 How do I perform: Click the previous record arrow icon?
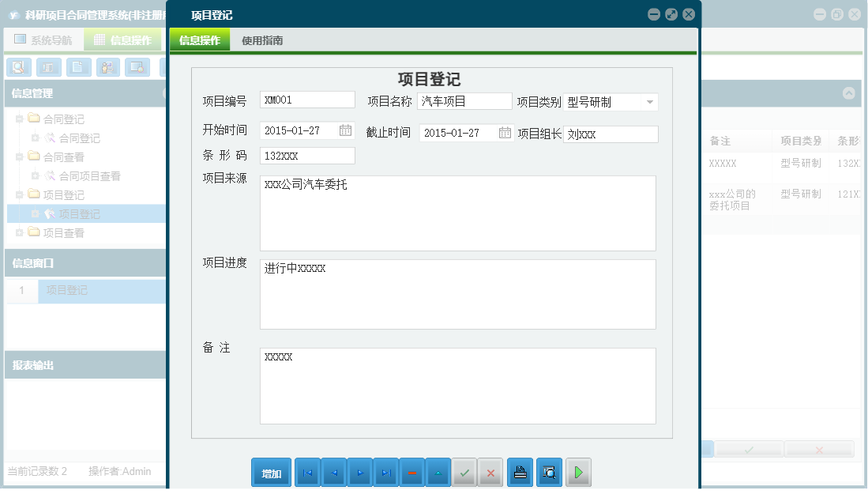tap(333, 472)
